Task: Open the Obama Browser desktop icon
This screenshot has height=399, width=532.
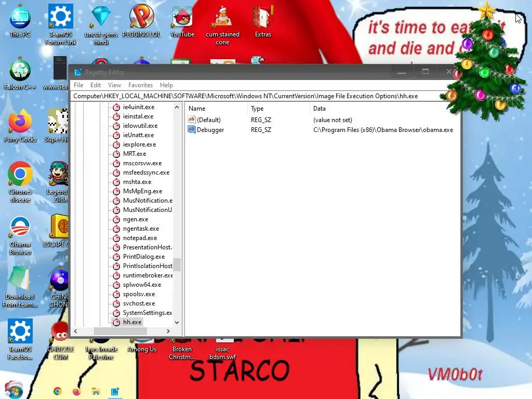Action: tap(20, 235)
